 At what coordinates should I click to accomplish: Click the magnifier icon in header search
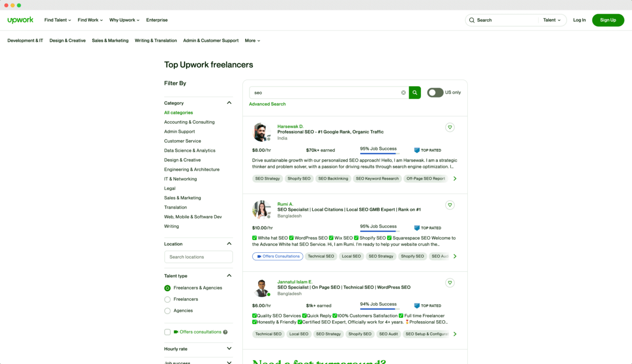(x=471, y=20)
